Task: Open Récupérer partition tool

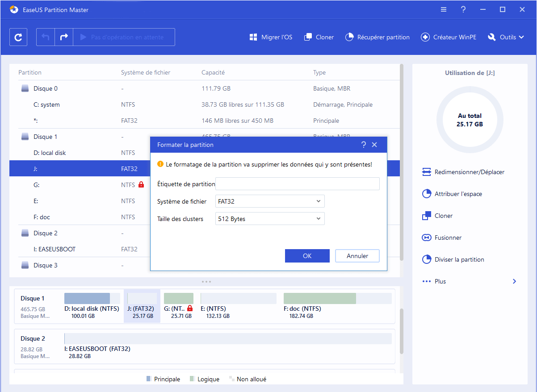Action: coord(378,37)
